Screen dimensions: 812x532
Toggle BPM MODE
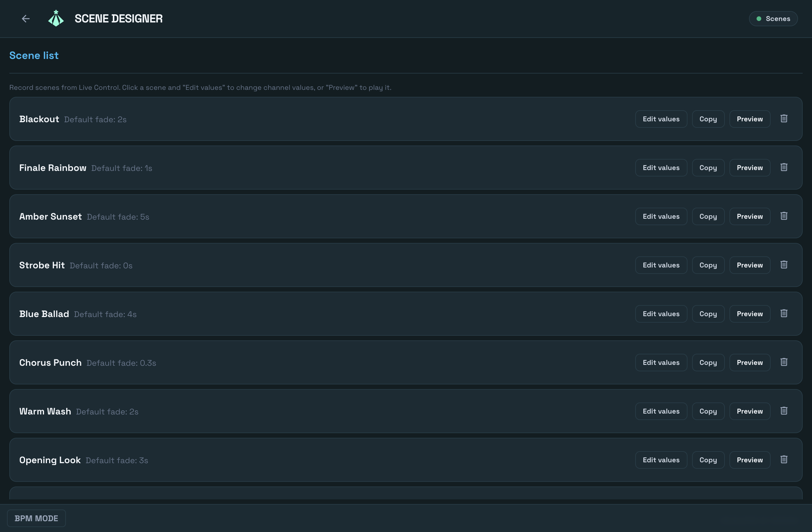click(36, 518)
